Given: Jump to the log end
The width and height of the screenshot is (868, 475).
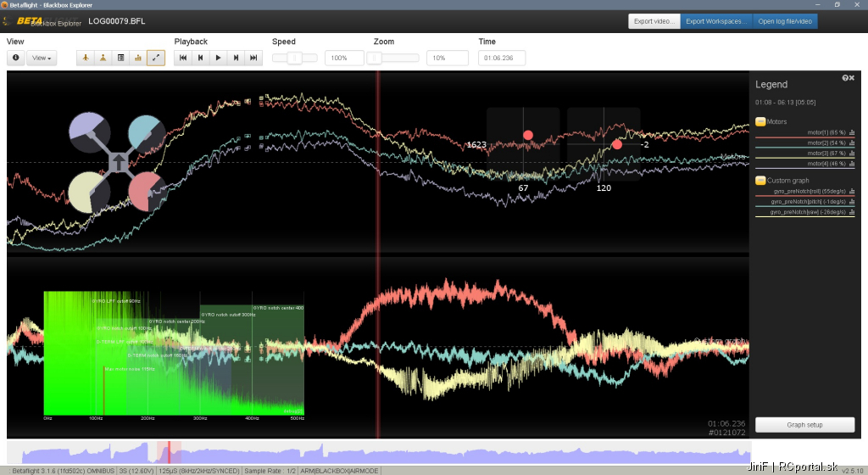Looking at the screenshot, I should [x=253, y=58].
